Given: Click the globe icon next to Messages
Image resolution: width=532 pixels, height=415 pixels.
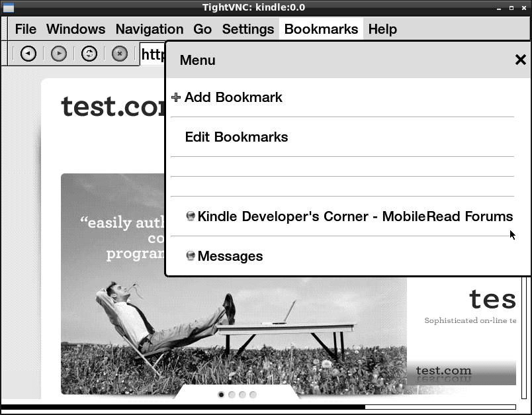Looking at the screenshot, I should tap(191, 255).
